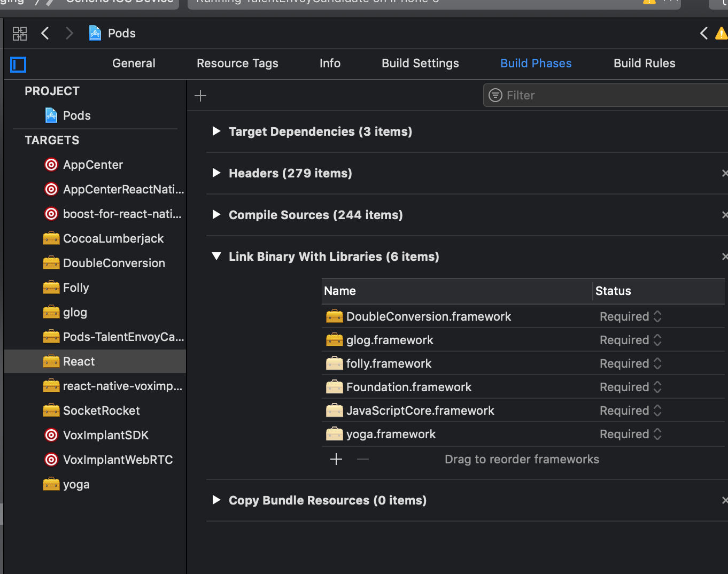Image resolution: width=728 pixels, height=574 pixels.
Task: Expand the Headers (279 items) section
Action: (216, 173)
